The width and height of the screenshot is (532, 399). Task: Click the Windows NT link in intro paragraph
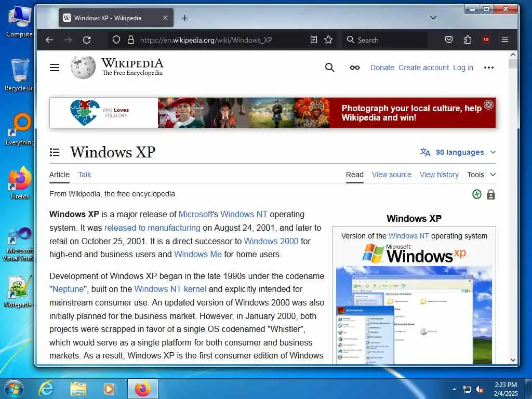point(244,215)
